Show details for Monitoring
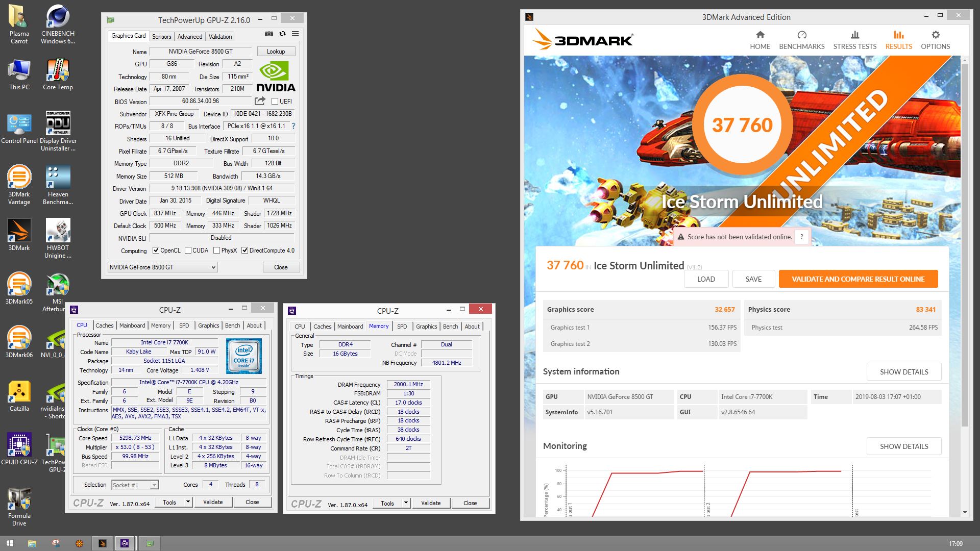980x551 pixels. click(904, 446)
